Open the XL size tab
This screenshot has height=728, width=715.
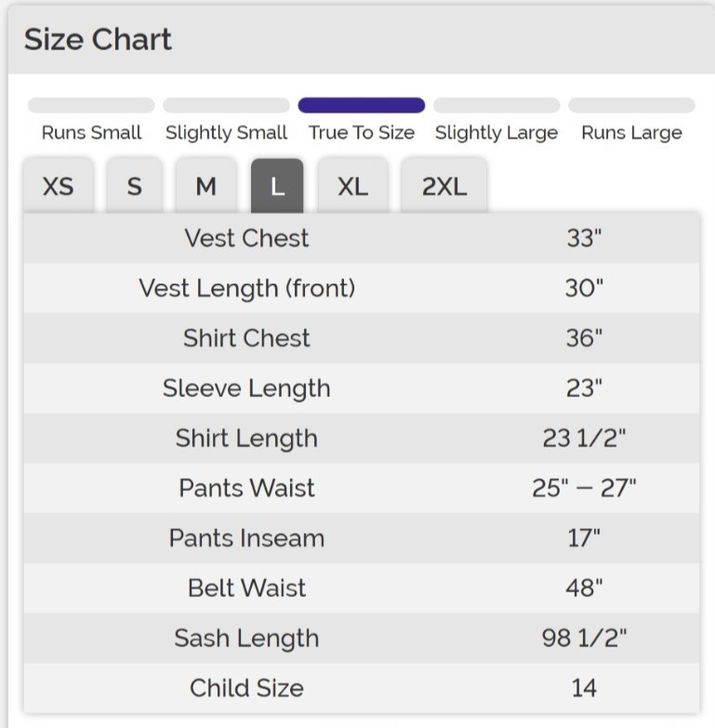pyautogui.click(x=352, y=186)
